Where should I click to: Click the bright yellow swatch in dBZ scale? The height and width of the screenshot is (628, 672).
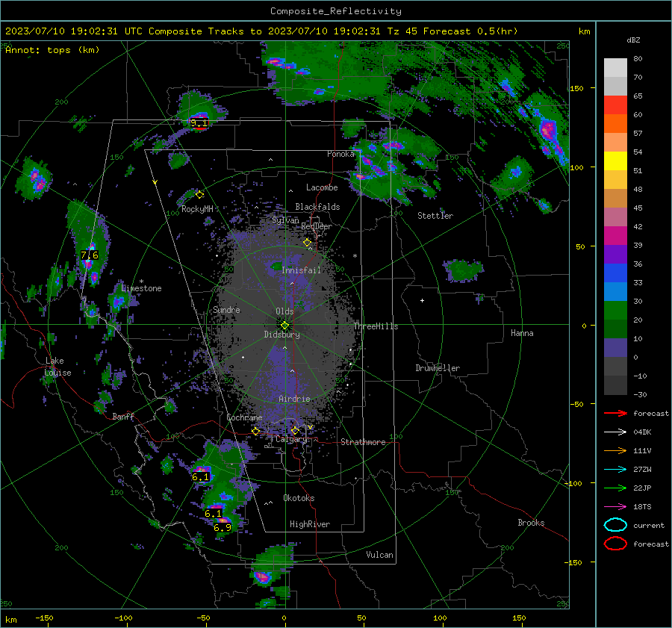(x=615, y=161)
